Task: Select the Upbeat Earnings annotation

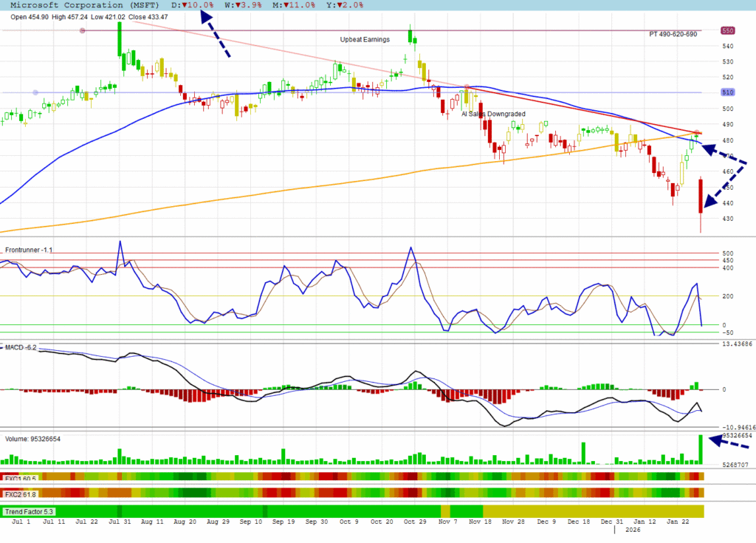Action: click(x=364, y=39)
